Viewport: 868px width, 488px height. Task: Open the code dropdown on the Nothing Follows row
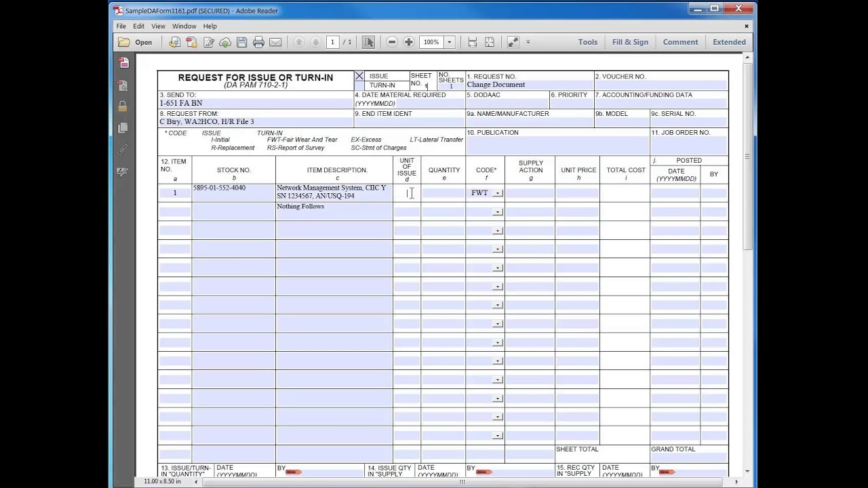click(498, 212)
